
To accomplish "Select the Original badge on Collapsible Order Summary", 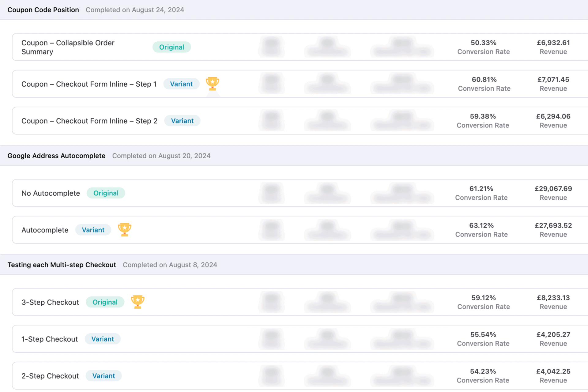I will click(x=172, y=47).
